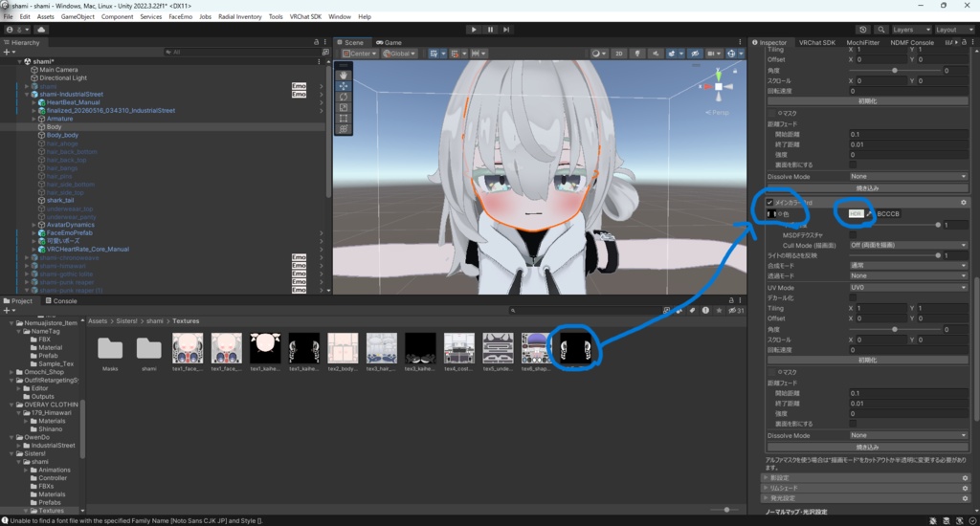980x526 pixels.
Task: Select the Body object in Hierarchy
Action: coord(54,127)
